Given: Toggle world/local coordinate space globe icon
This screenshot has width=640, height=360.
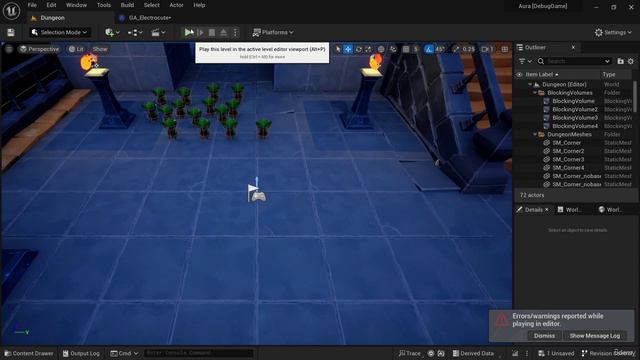Looking at the screenshot, I should tap(381, 49).
